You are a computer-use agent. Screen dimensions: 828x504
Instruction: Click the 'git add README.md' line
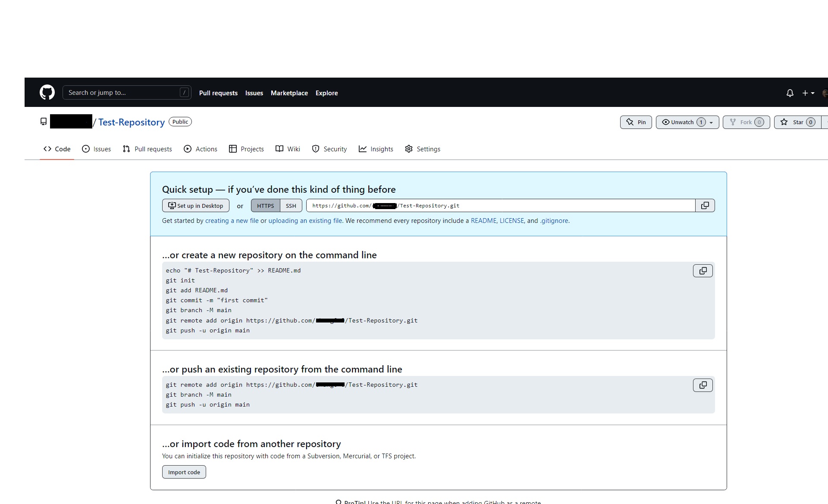(x=197, y=290)
